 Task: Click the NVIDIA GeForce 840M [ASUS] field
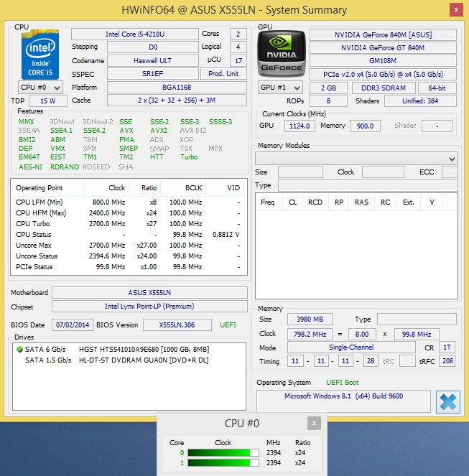point(383,35)
